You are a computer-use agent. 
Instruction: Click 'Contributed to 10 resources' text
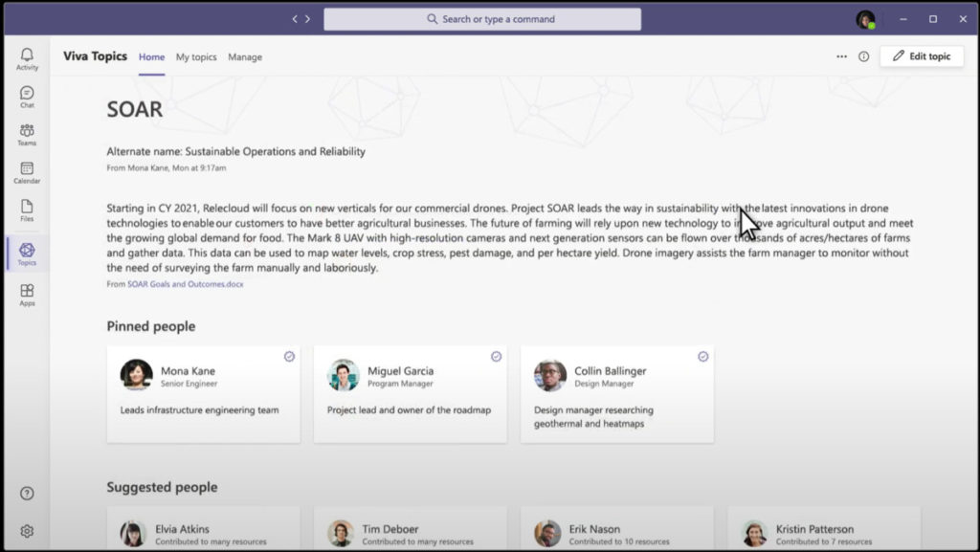(x=619, y=542)
